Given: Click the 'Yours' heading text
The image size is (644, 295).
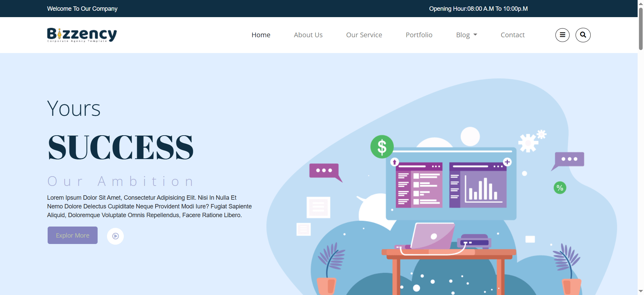Looking at the screenshot, I should click(74, 108).
